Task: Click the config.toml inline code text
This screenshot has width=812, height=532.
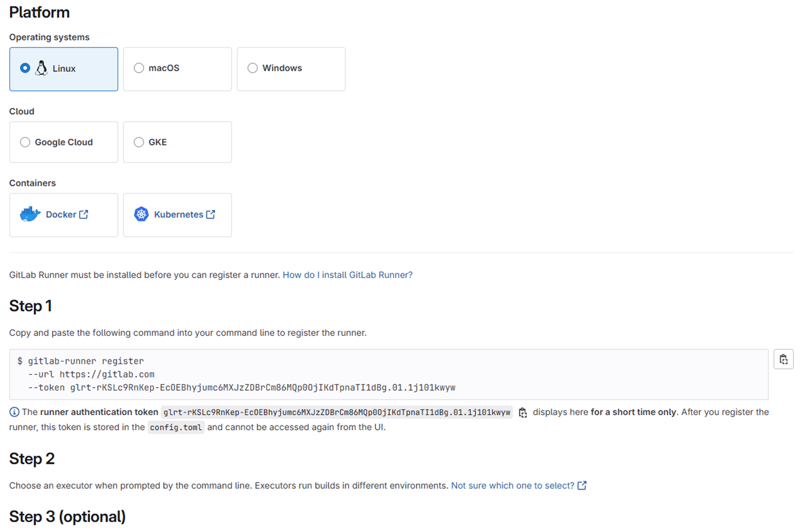Action: pyautogui.click(x=176, y=427)
